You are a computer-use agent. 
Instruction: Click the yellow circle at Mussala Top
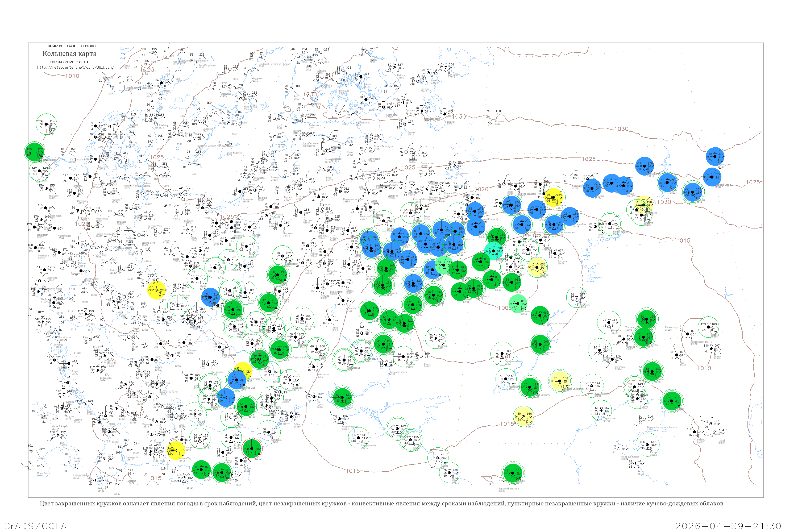click(176, 451)
